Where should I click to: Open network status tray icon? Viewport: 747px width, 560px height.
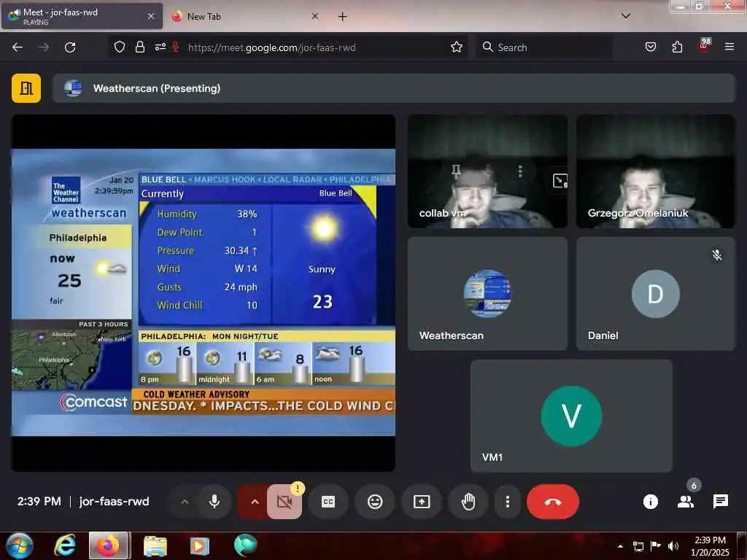[638, 546]
